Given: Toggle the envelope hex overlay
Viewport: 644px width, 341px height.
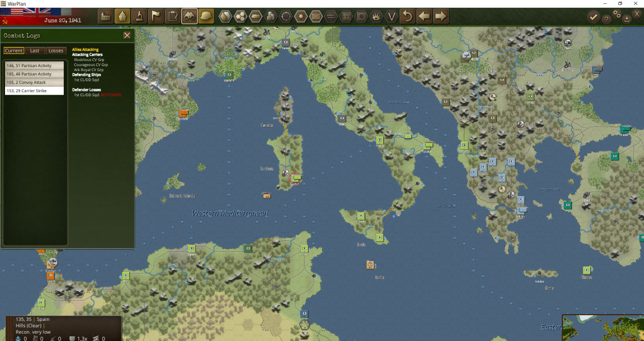Looking at the screenshot, I should [x=316, y=16].
